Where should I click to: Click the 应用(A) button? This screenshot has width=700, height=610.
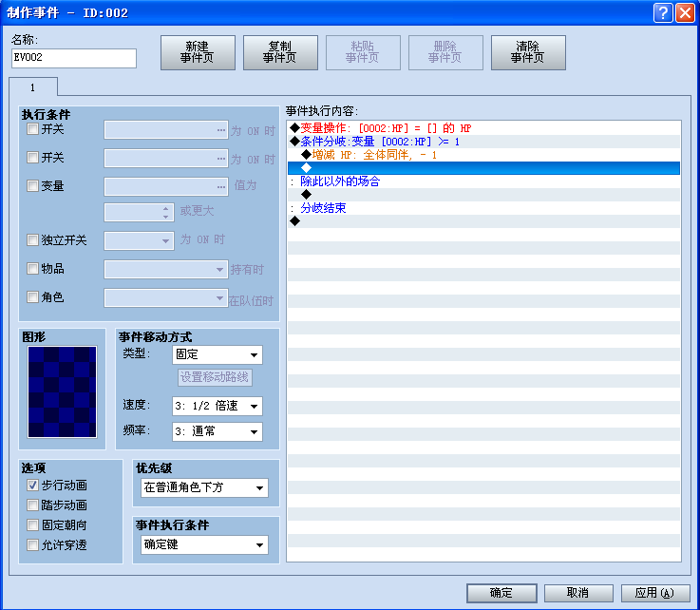(x=655, y=593)
